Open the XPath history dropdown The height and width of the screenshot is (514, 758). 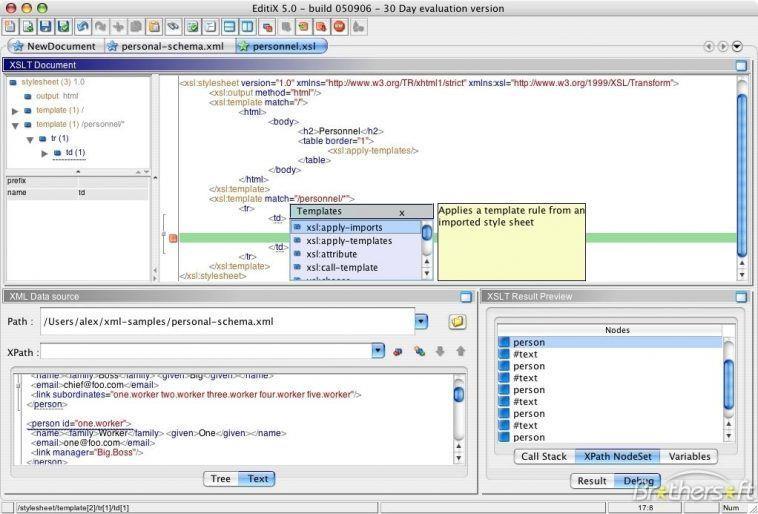378,351
